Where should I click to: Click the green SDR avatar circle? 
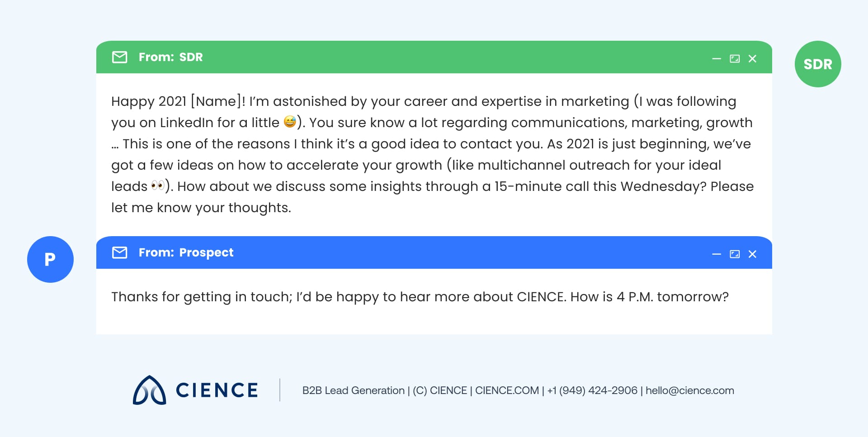(x=817, y=64)
